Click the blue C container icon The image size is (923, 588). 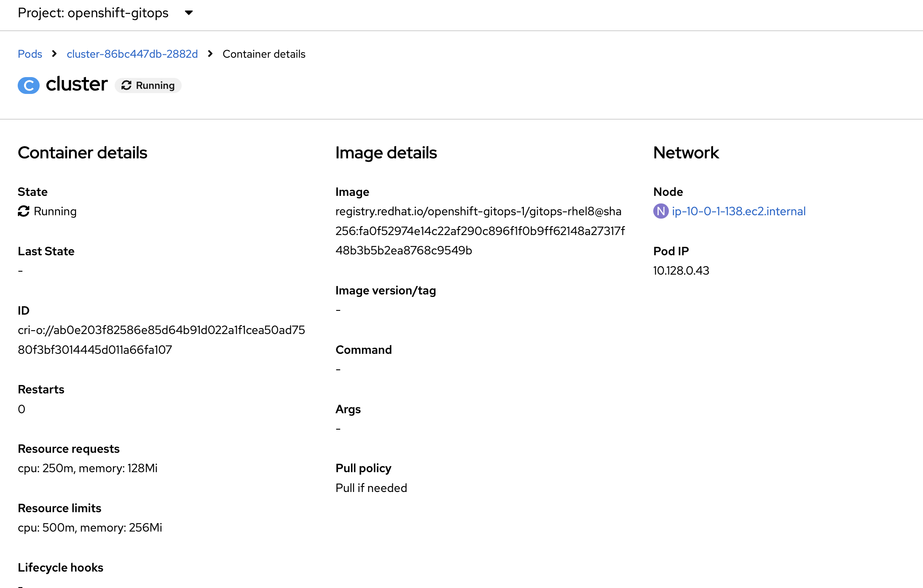click(x=29, y=85)
